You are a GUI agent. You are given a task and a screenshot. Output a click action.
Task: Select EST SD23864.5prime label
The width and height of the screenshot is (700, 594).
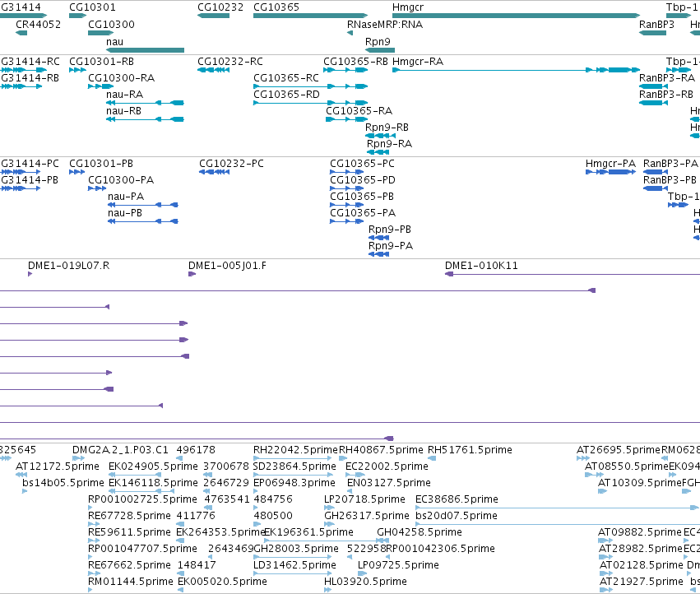[294, 466]
